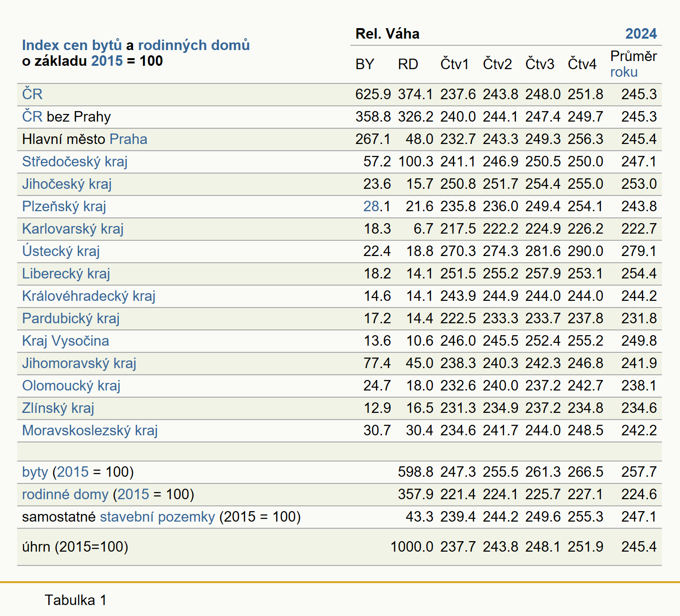Open the Moravskoslezský kraj link
Screen dimensions: 680x616
point(90,431)
